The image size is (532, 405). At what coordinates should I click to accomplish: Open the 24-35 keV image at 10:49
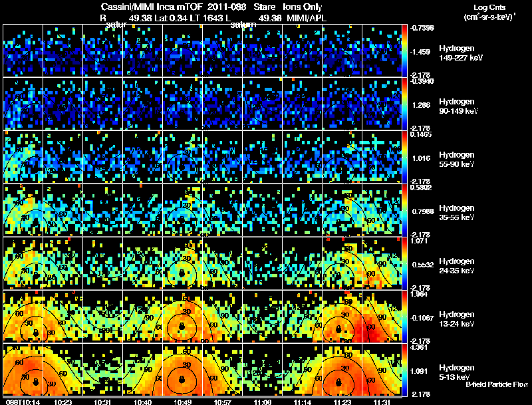pos(182,264)
